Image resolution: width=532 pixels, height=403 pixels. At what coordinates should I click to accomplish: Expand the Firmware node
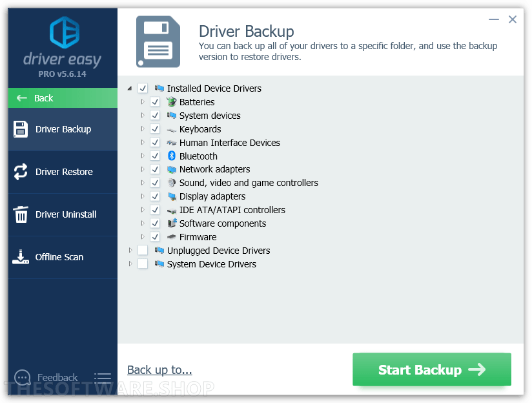(x=143, y=236)
